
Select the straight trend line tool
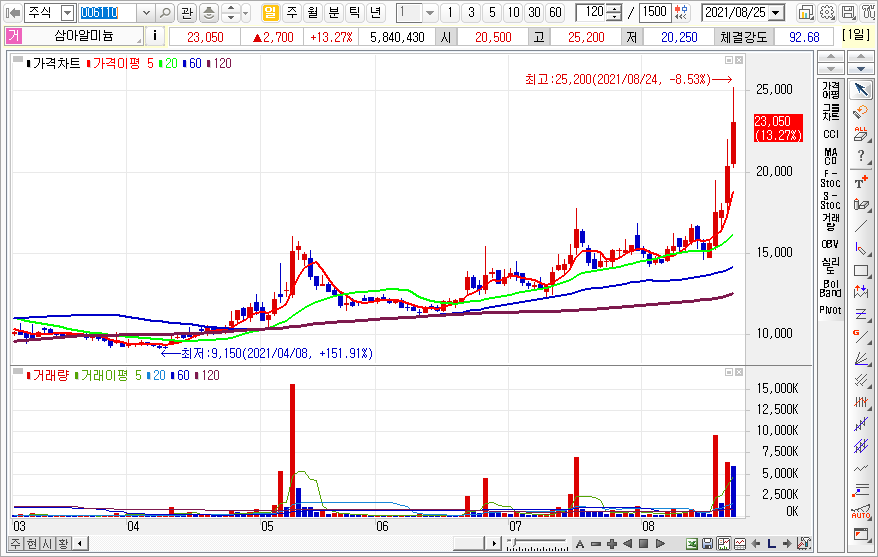pyautogui.click(x=861, y=226)
